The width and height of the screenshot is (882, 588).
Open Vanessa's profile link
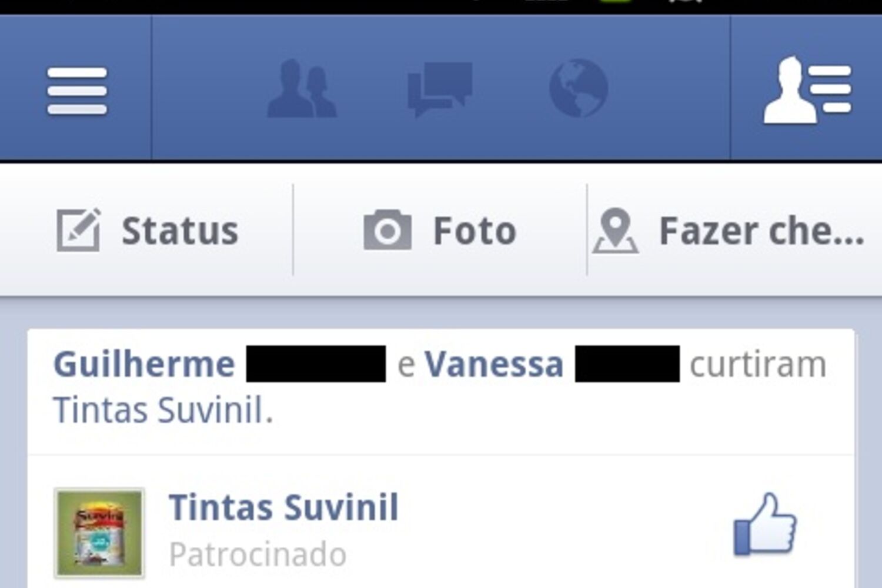click(494, 364)
